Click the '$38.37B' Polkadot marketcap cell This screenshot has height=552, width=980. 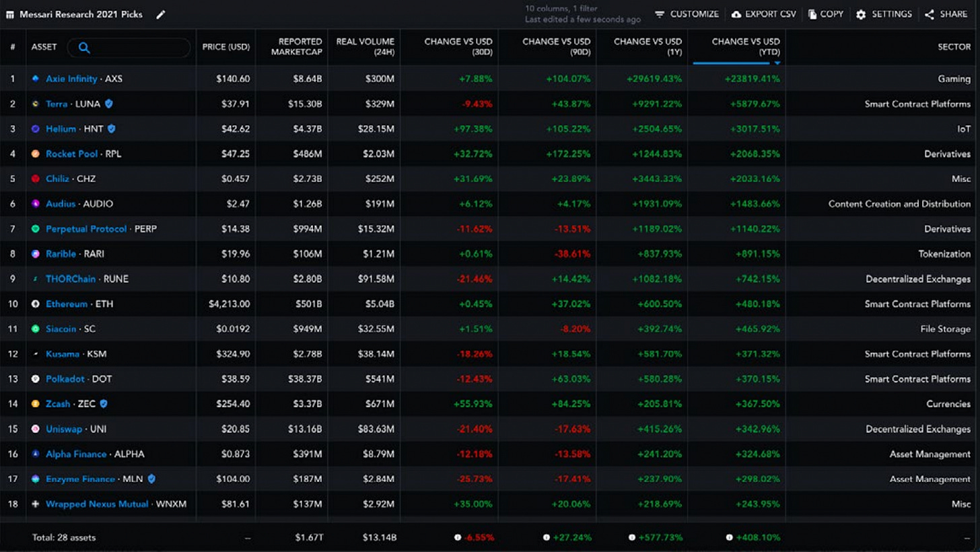coord(305,379)
